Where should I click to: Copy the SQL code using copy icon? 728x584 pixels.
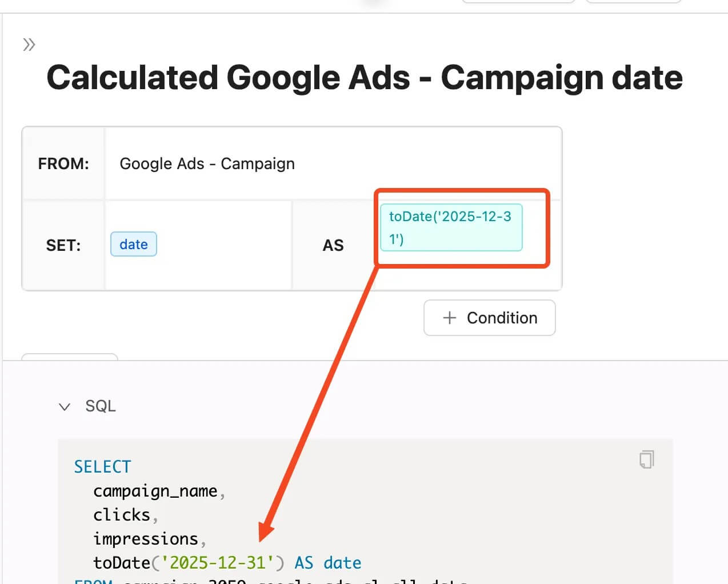pyautogui.click(x=646, y=459)
